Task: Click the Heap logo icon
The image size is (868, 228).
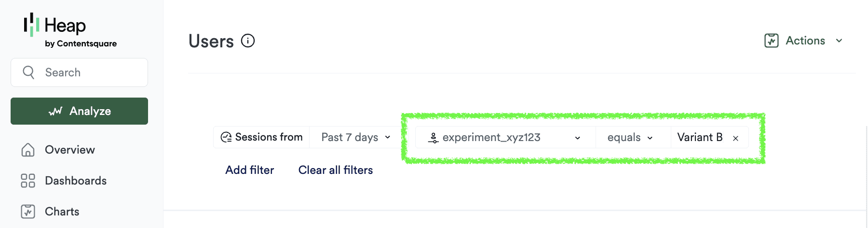Action: tap(31, 25)
